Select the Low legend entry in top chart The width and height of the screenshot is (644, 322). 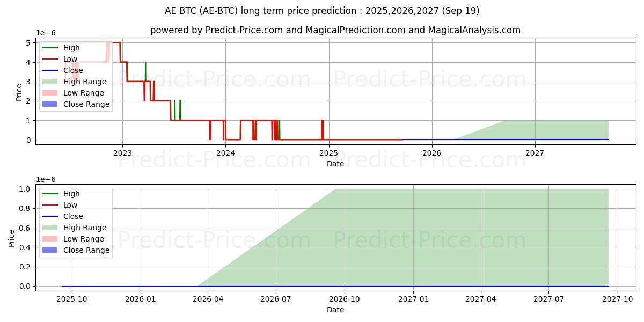point(70,59)
